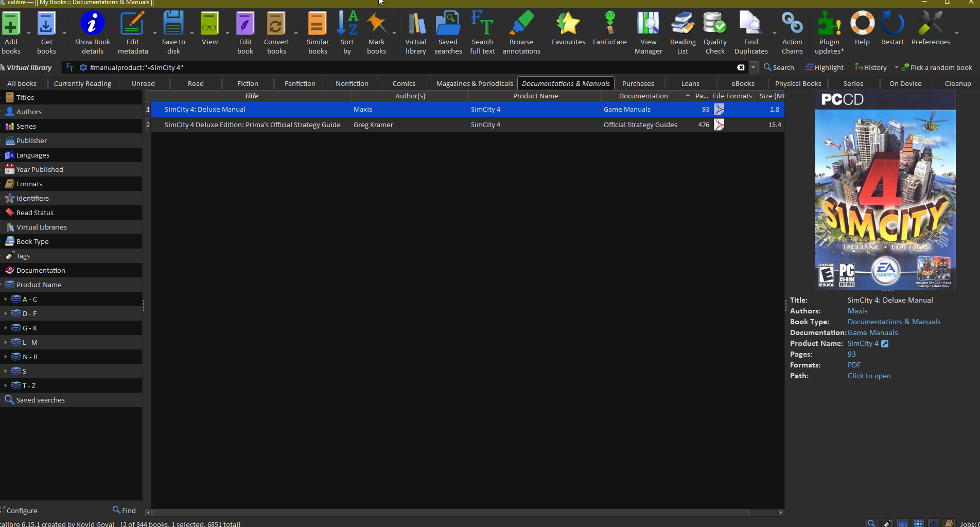Expand the L - M product name group
Viewport: 980px width, 527px height.
coord(5,342)
